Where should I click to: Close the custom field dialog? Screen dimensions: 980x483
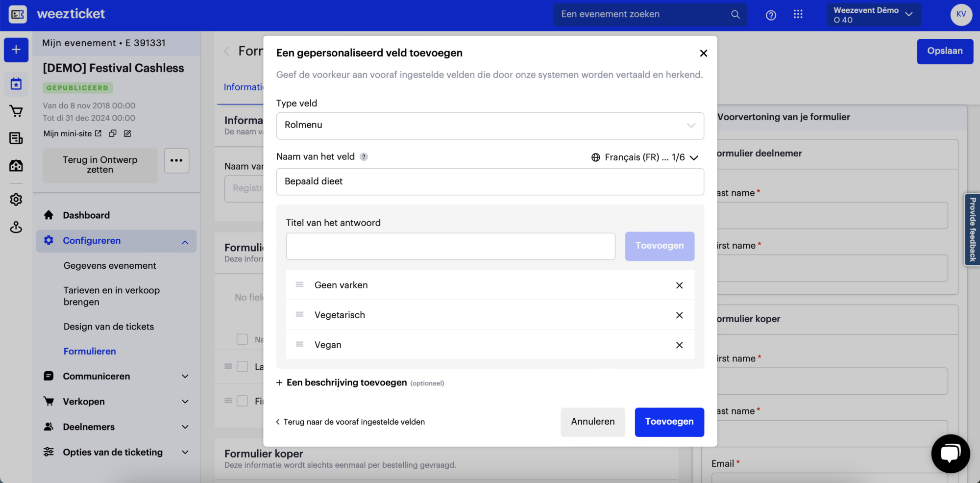coord(703,53)
